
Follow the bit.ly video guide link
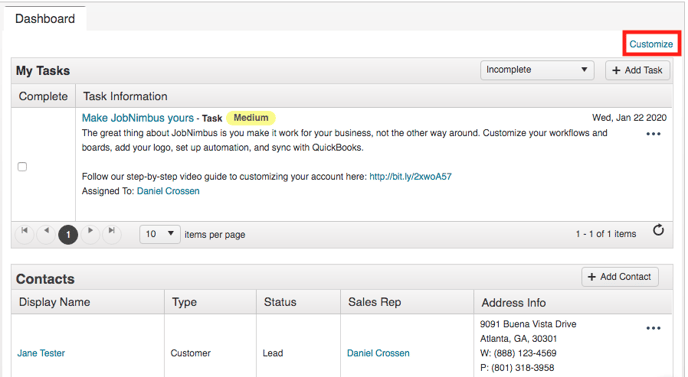coord(410,176)
